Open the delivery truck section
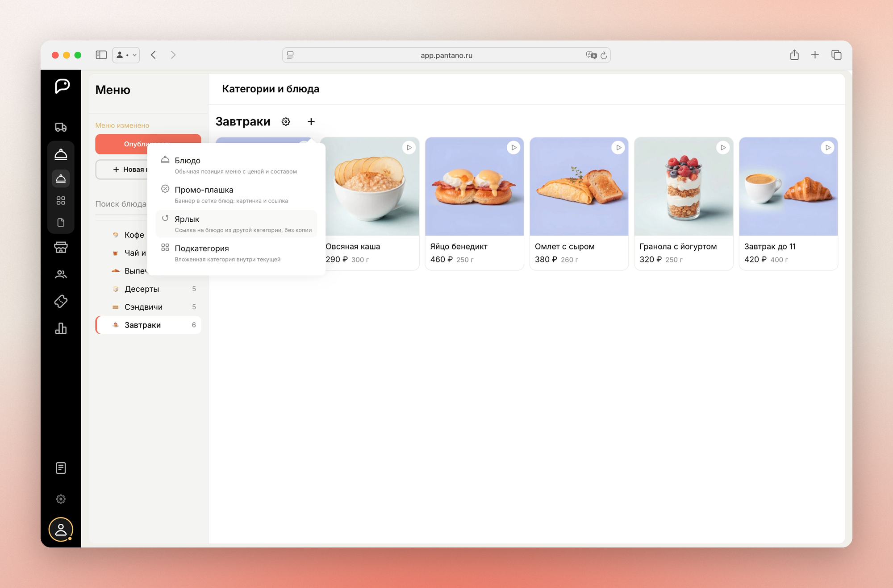The image size is (893, 588). [61, 127]
